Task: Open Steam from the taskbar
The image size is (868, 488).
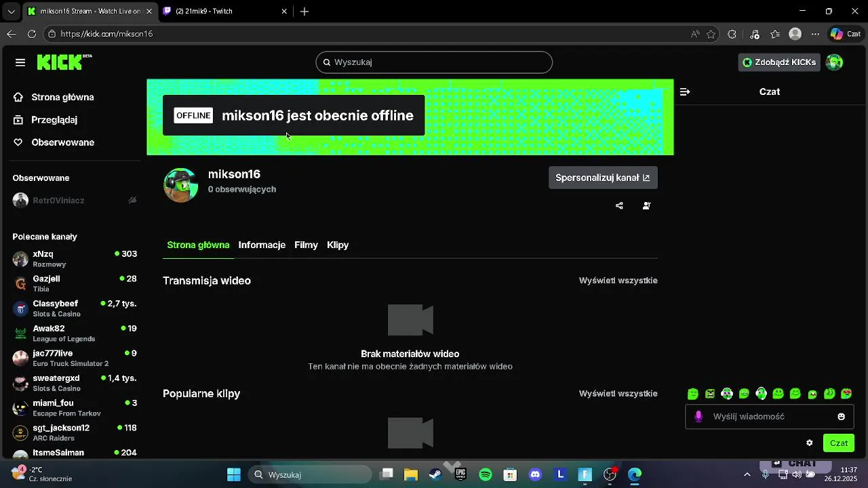Action: click(x=435, y=474)
